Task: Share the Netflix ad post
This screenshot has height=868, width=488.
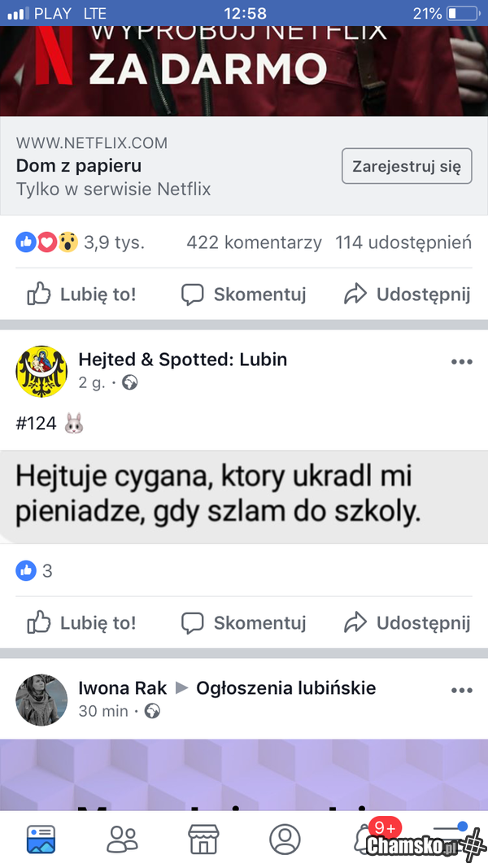Action: [407, 294]
